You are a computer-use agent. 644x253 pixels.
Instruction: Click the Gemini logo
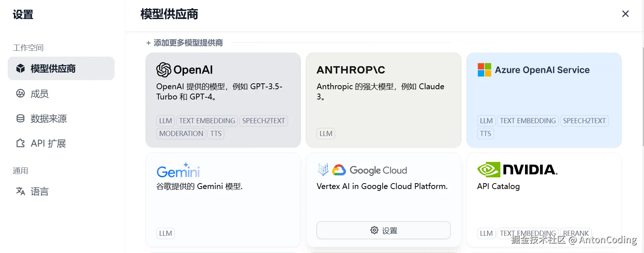tap(178, 171)
